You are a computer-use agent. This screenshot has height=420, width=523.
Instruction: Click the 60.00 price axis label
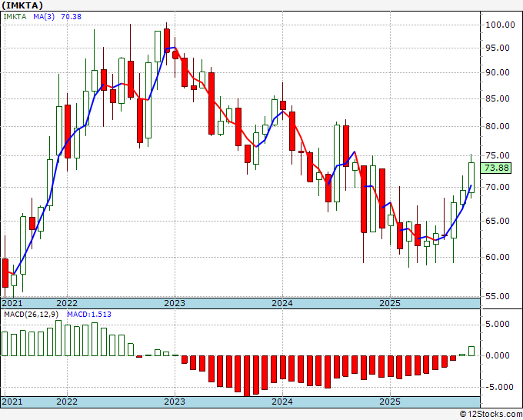click(x=498, y=257)
